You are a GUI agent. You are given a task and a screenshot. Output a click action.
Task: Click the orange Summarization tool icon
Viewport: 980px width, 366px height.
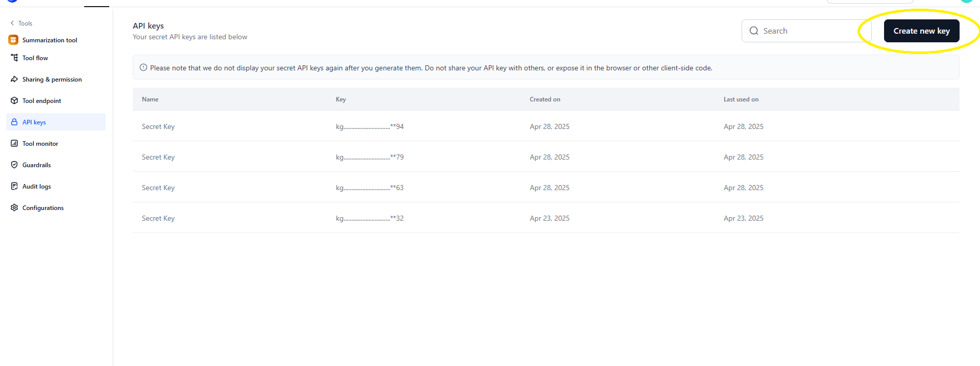[x=13, y=40]
